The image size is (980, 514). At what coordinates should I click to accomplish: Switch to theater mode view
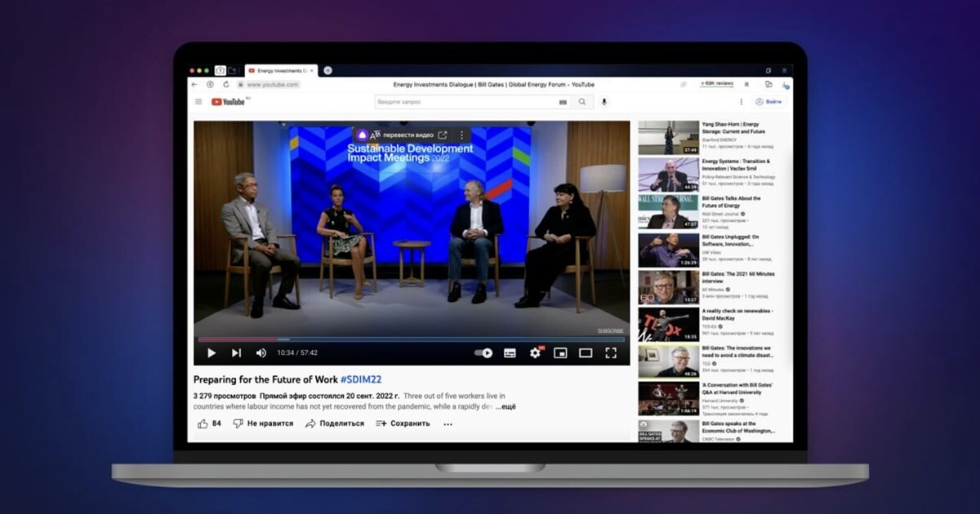(x=585, y=353)
